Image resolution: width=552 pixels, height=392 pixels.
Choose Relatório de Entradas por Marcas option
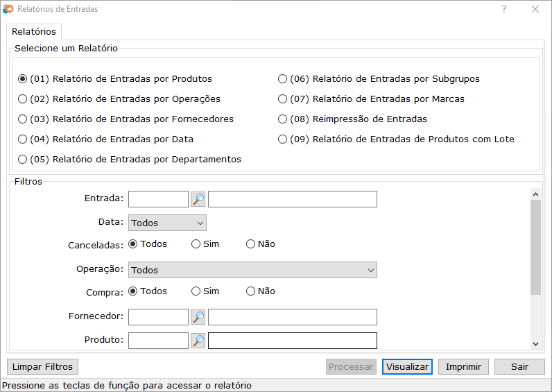[x=283, y=99]
